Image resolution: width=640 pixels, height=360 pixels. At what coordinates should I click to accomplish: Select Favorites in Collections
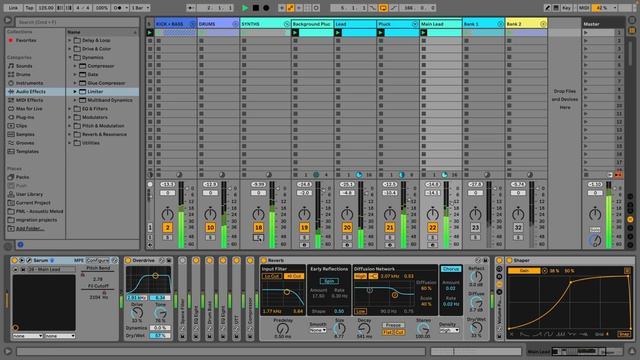(x=26, y=40)
